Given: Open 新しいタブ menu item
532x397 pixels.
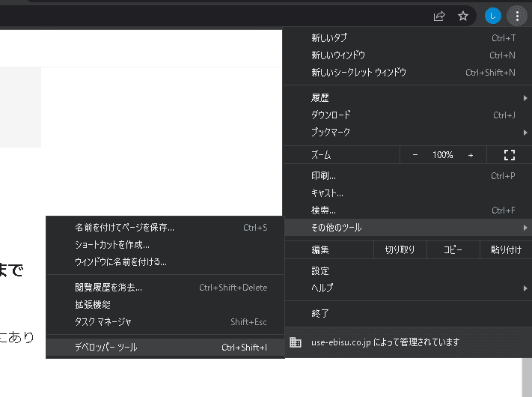Looking at the screenshot, I should click(407, 37).
